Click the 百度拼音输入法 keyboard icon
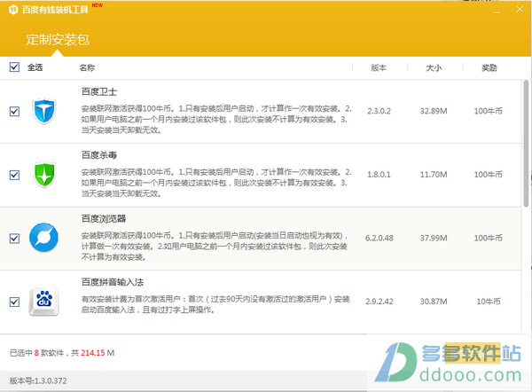Viewport: 532px width, 392px height. tap(43, 302)
